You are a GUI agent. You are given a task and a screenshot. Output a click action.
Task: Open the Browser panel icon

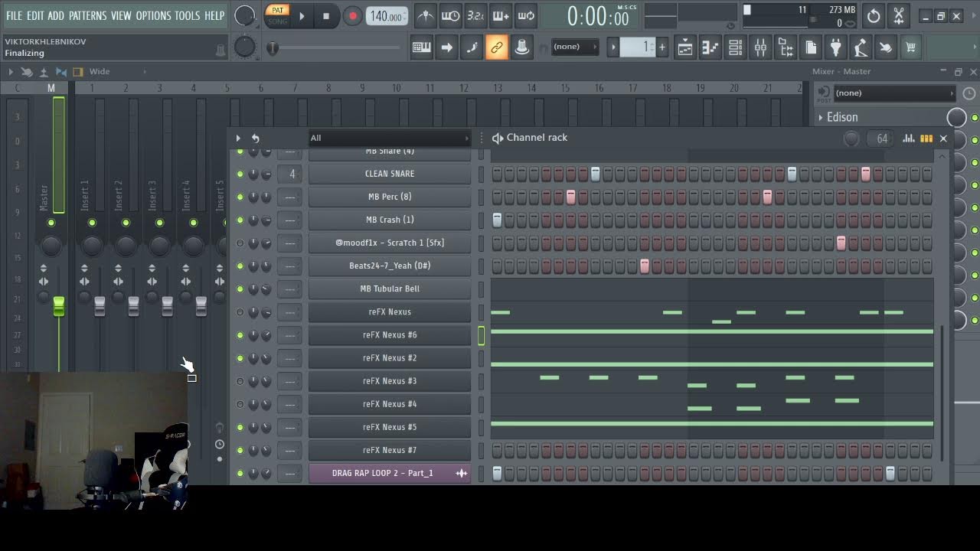(x=786, y=47)
